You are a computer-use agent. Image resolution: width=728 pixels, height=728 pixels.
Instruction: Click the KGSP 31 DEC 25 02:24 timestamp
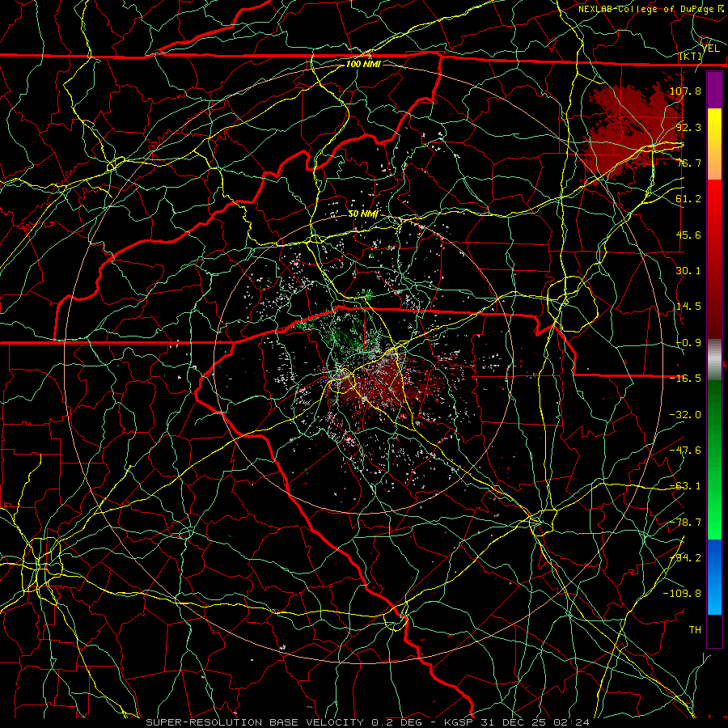pos(517,722)
